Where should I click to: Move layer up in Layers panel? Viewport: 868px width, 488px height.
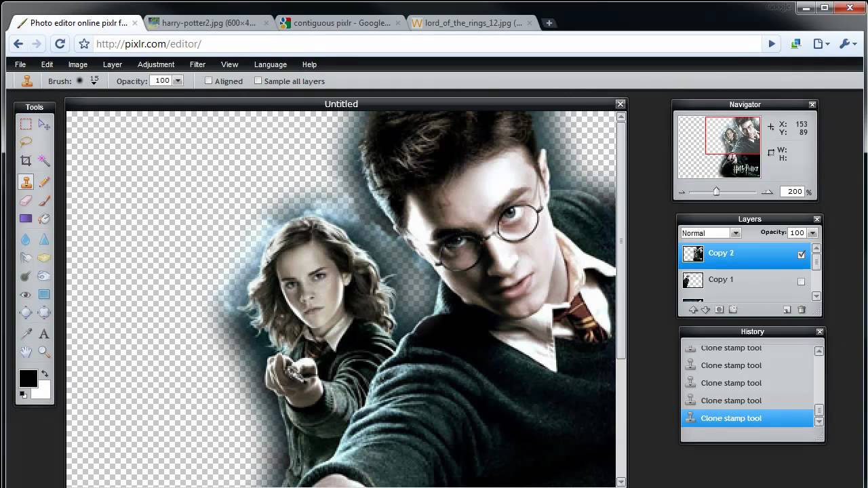point(693,310)
